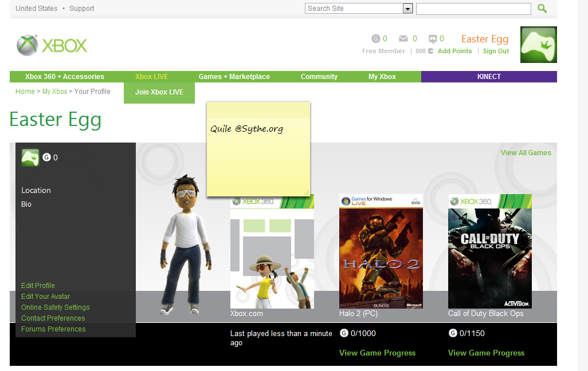Screen dimensions: 588x371
Task: Open Xbox 360 + Accessories menu
Action: (65, 77)
